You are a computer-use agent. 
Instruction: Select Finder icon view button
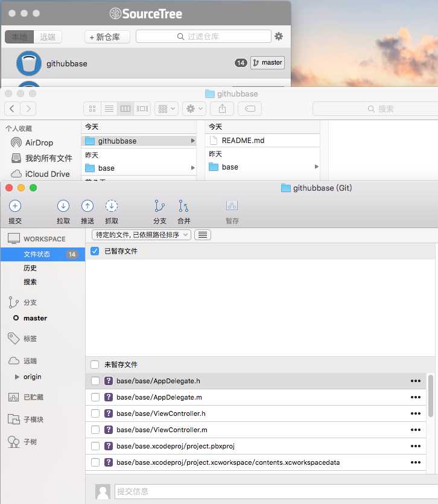(92, 109)
